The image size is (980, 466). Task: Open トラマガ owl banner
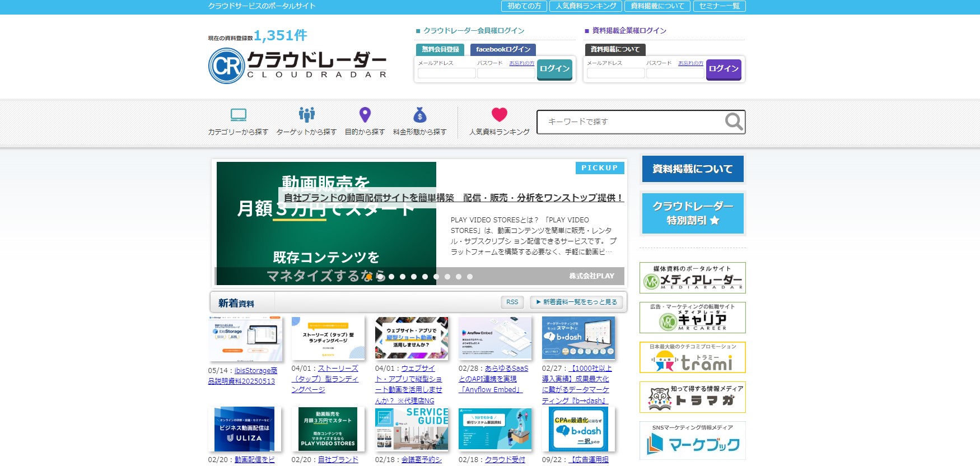point(693,397)
